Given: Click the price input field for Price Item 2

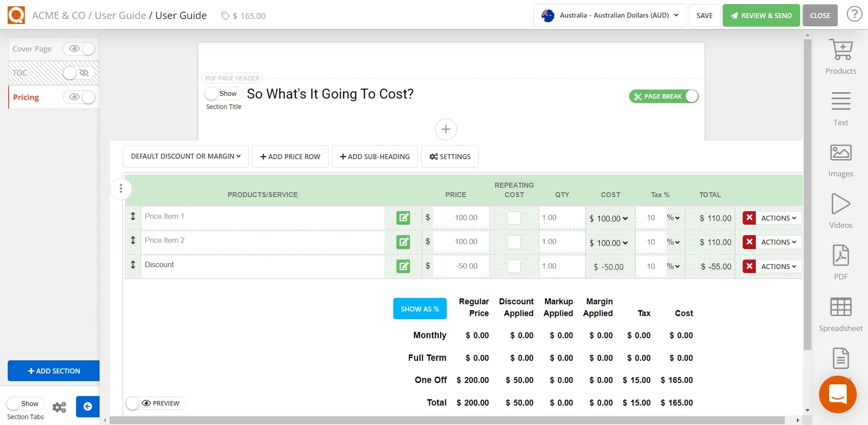Looking at the screenshot, I should click(461, 241).
